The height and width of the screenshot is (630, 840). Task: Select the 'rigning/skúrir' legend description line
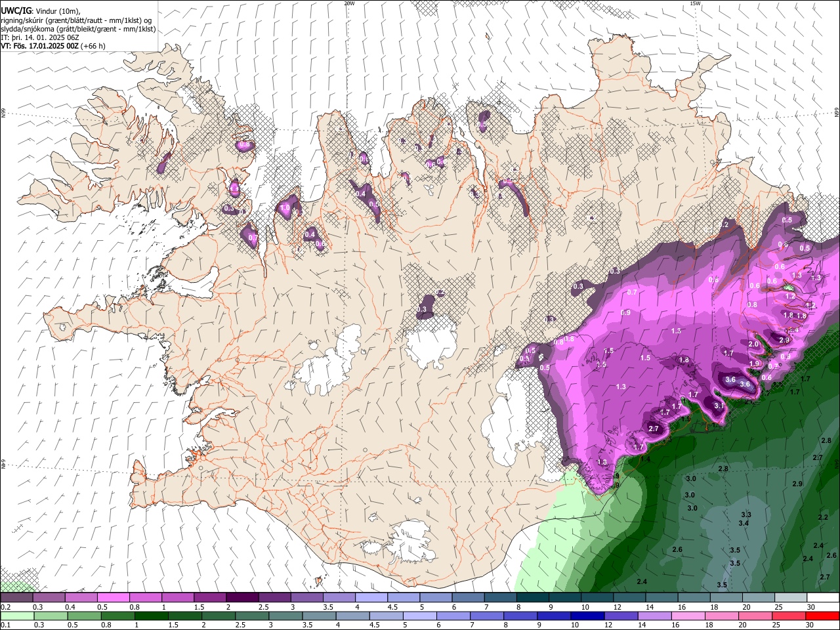point(76,20)
